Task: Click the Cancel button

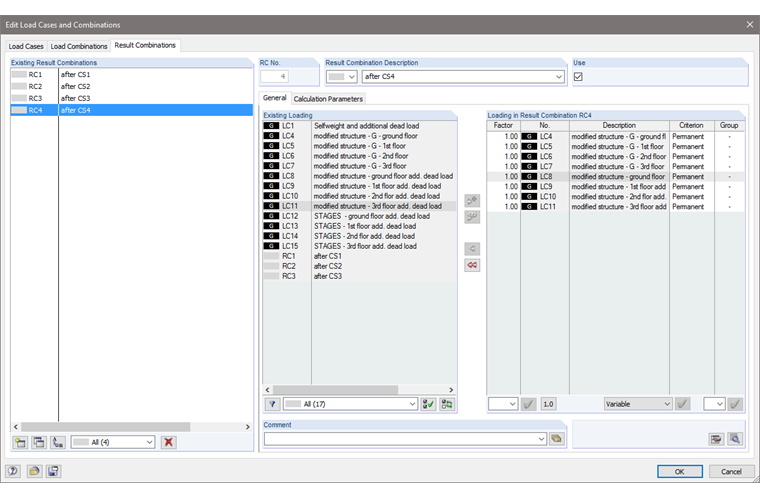Action: [x=731, y=471]
